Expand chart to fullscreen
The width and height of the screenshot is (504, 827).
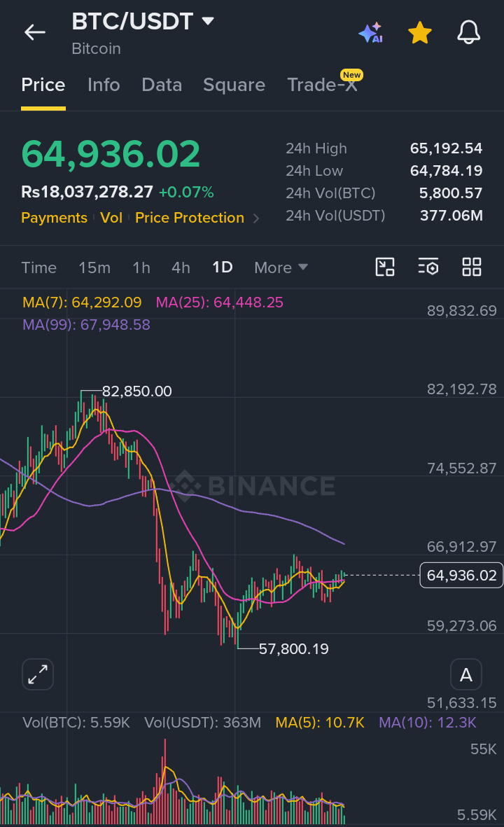click(38, 674)
